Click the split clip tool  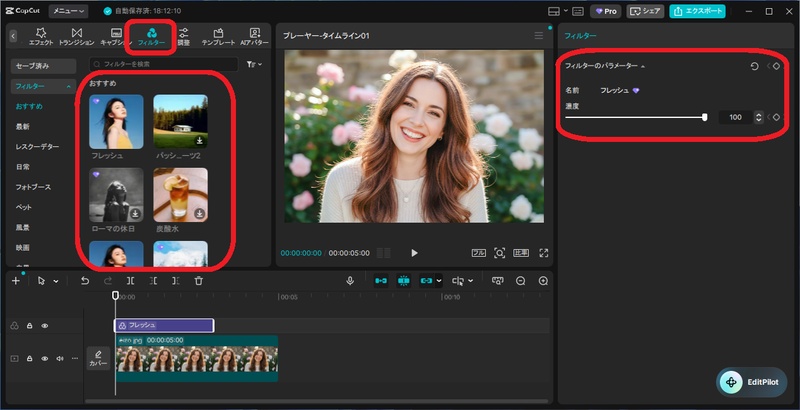coord(131,281)
